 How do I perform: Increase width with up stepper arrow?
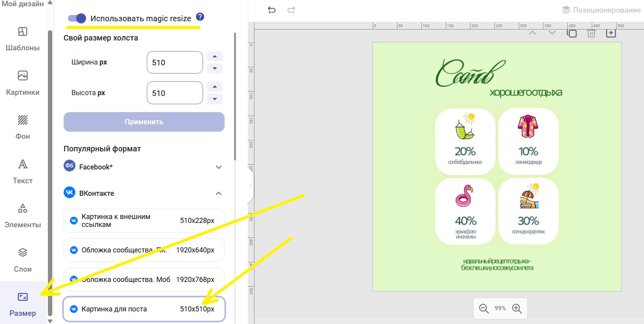(215, 56)
